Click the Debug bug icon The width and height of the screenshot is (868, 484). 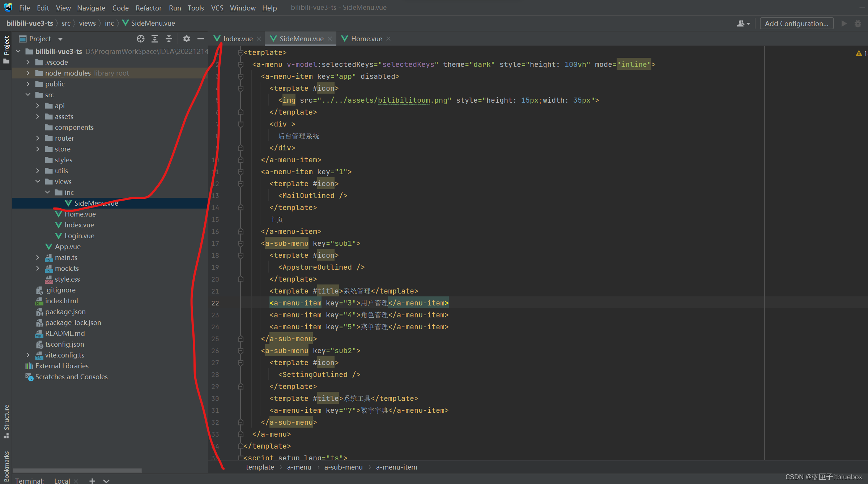coord(858,23)
